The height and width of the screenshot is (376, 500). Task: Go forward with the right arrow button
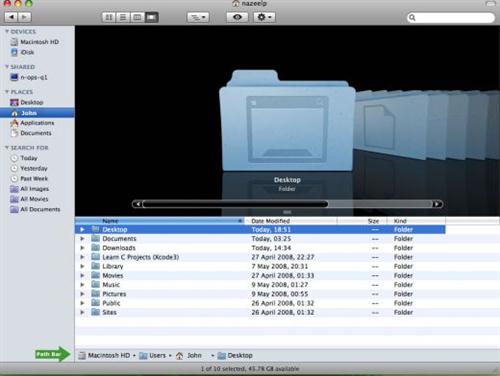pos(25,17)
